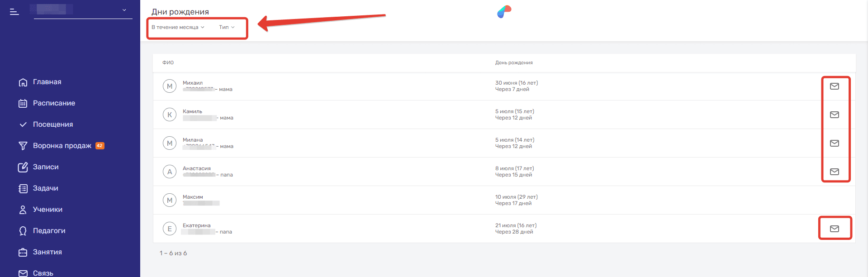Open the Ученики menu item
Viewport: 868px width, 277px height.
(x=47, y=210)
